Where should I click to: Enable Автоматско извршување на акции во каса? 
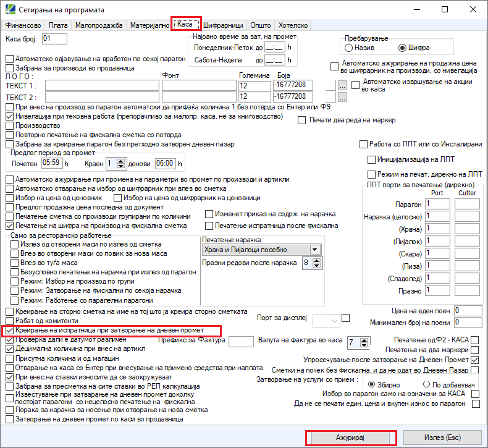pyautogui.click(x=355, y=85)
